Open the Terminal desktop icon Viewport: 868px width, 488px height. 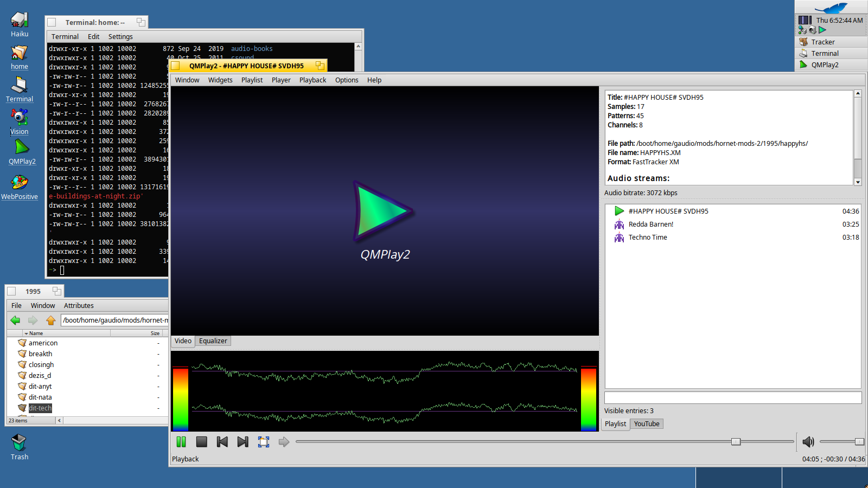pyautogui.click(x=20, y=90)
